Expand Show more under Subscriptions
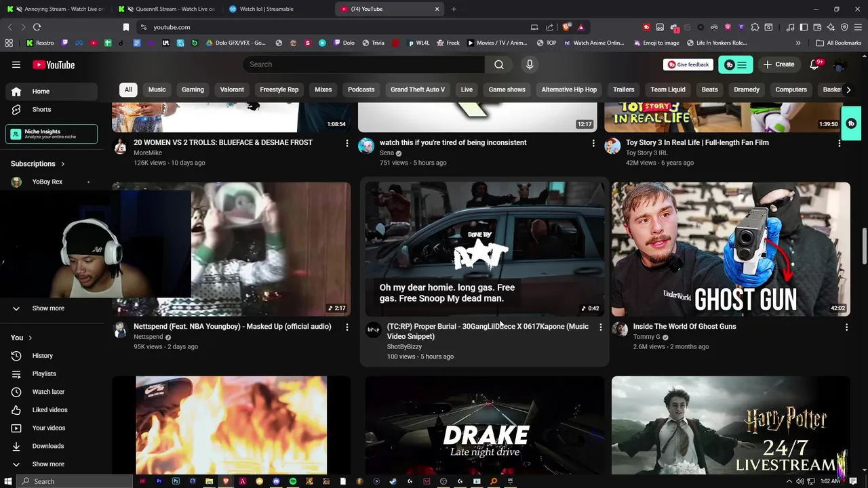868x488 pixels. 52,308
